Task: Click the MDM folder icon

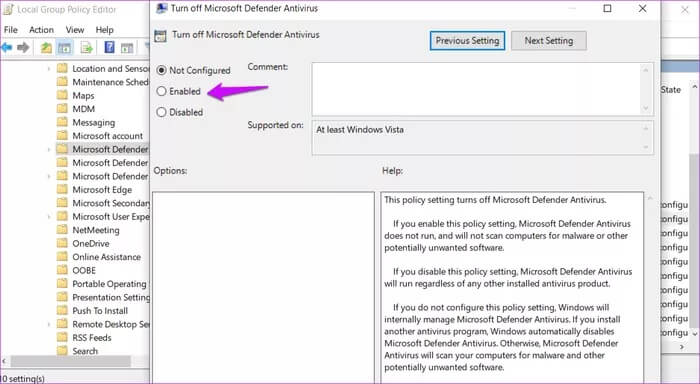Action: [62, 109]
